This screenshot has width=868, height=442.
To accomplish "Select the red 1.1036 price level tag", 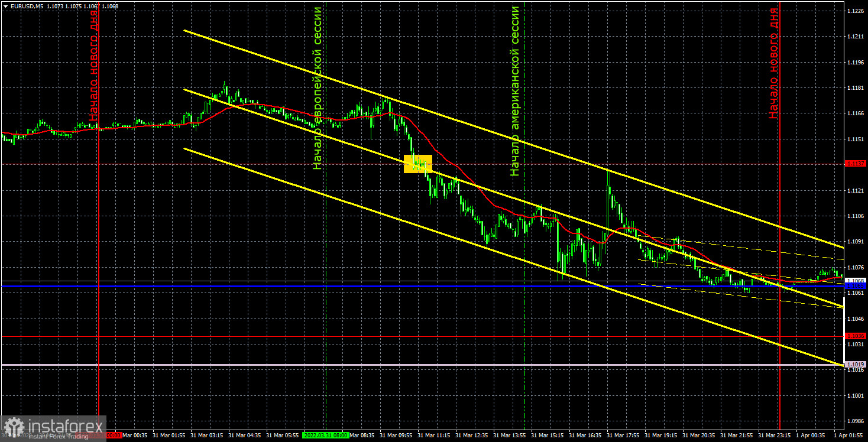I will pyautogui.click(x=856, y=336).
